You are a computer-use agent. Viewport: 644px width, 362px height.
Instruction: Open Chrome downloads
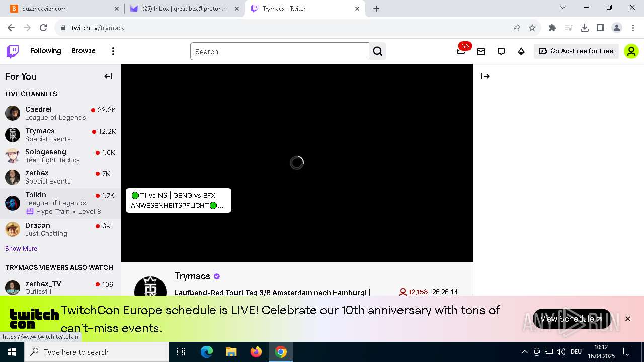585,28
